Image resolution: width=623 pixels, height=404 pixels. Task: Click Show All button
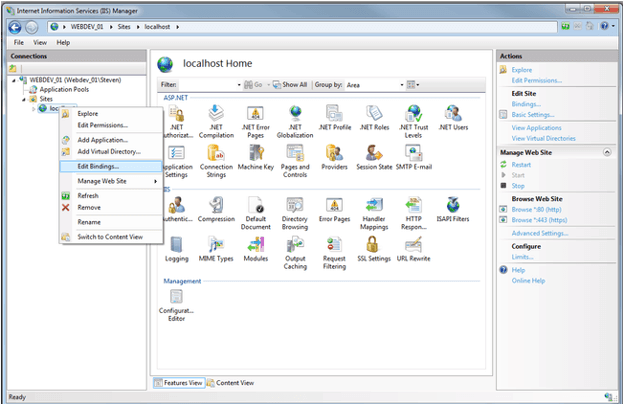pos(290,85)
